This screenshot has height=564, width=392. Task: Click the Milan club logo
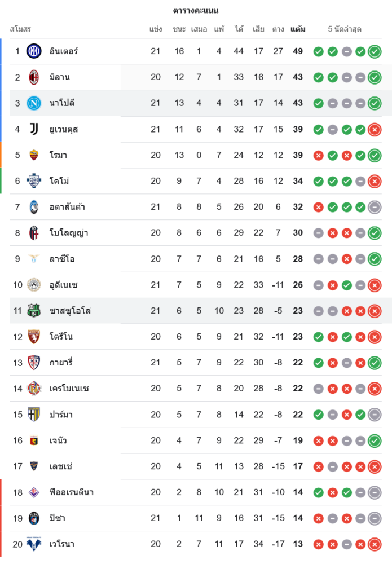[34, 77]
